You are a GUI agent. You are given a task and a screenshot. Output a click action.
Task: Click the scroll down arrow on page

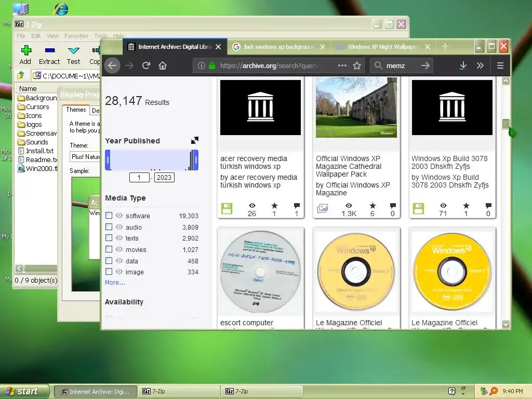[x=506, y=324]
